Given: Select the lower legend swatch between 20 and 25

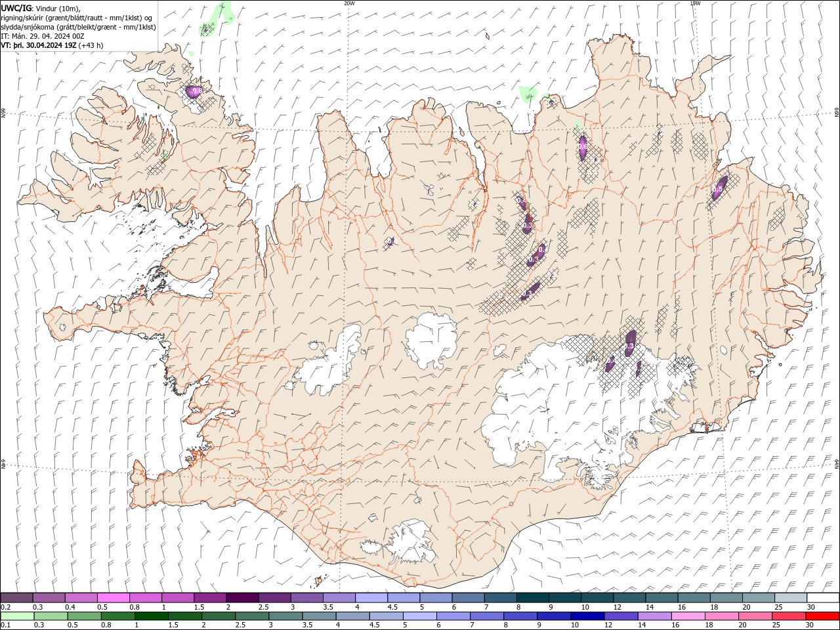Looking at the screenshot, I should (756, 616).
